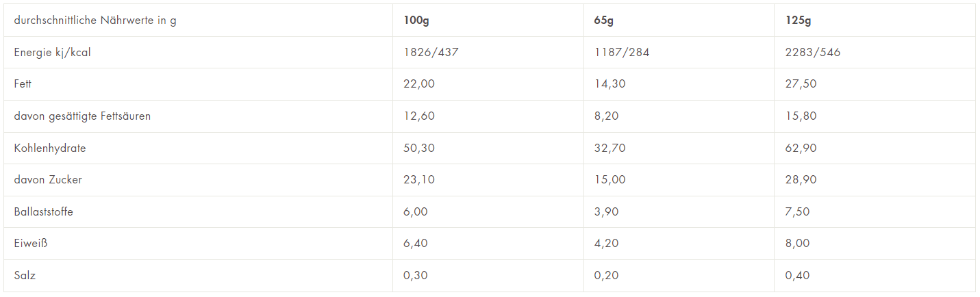This screenshot has width=980, height=297.
Task: Select the '65g' column header
Action: [604, 21]
